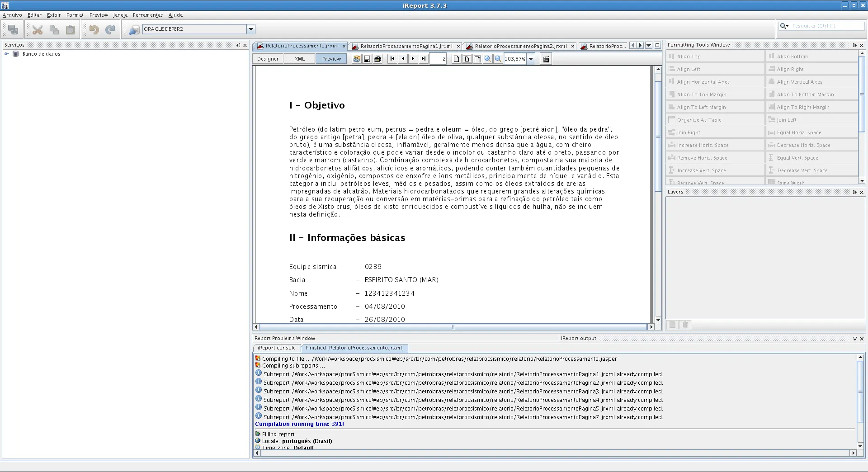The width and height of the screenshot is (868, 472).
Task: Go to the previous preview page
Action: pos(403,59)
